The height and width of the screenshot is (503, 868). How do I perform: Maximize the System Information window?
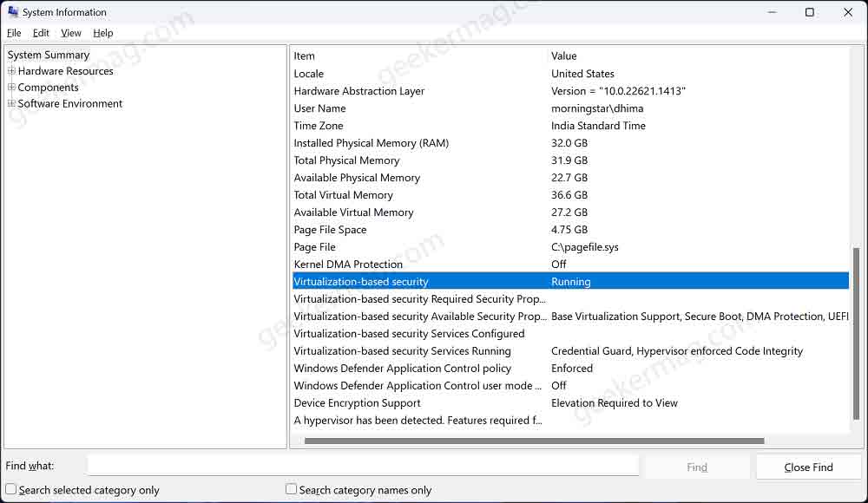pos(809,12)
